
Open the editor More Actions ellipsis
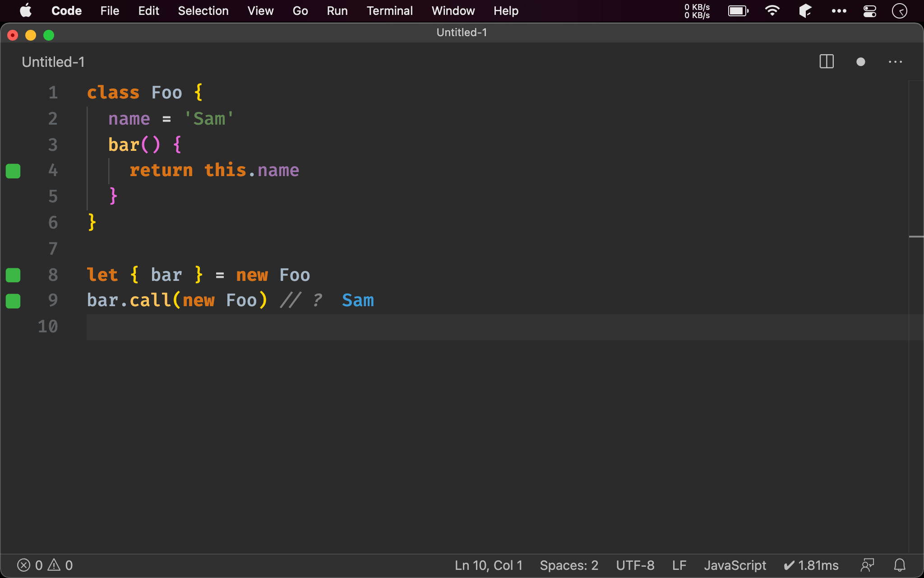(895, 62)
